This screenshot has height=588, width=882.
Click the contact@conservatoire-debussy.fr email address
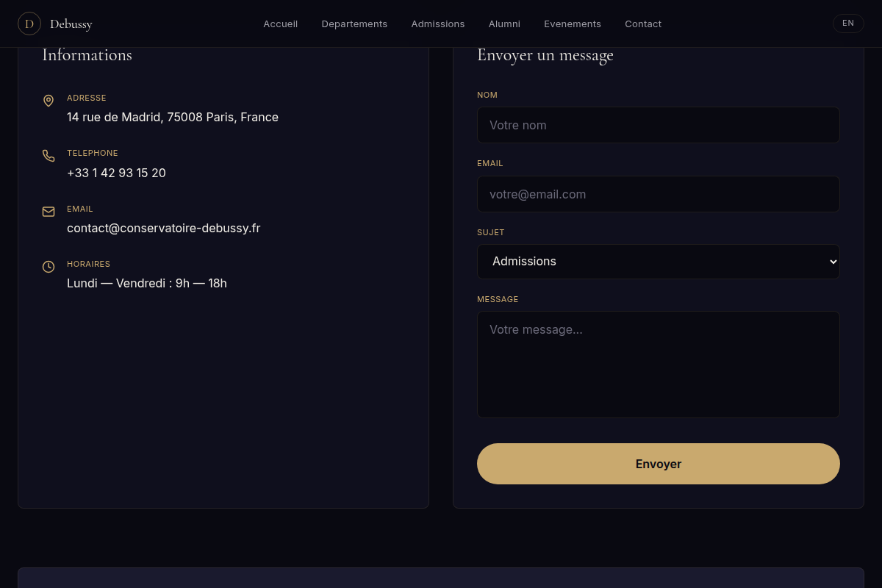pos(164,228)
